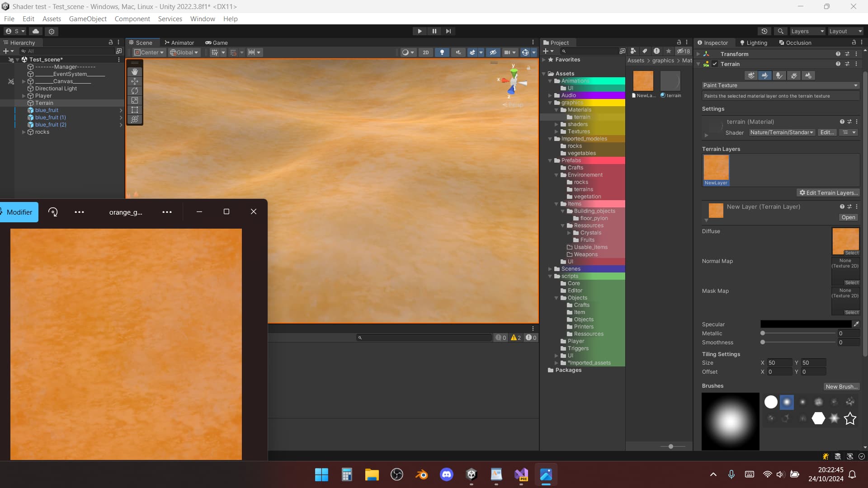Select the Paint Details terrain tool

[x=794, y=75]
